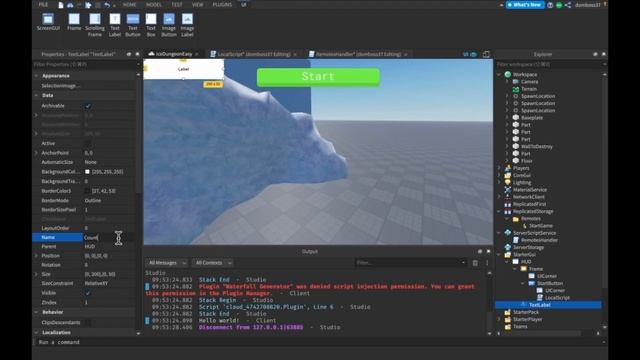
Task: Select the TextLabel row in Explorer
Action: point(548,305)
